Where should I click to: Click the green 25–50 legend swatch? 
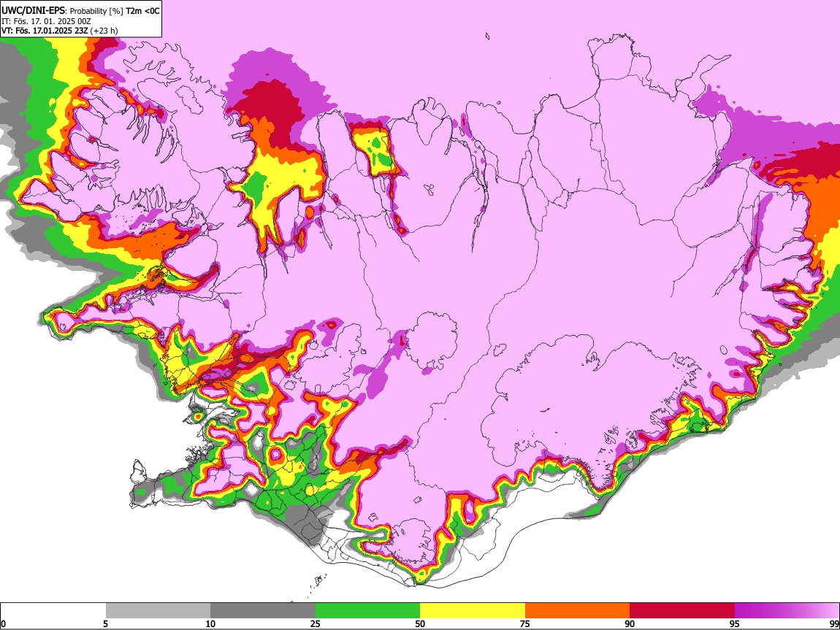(367, 611)
